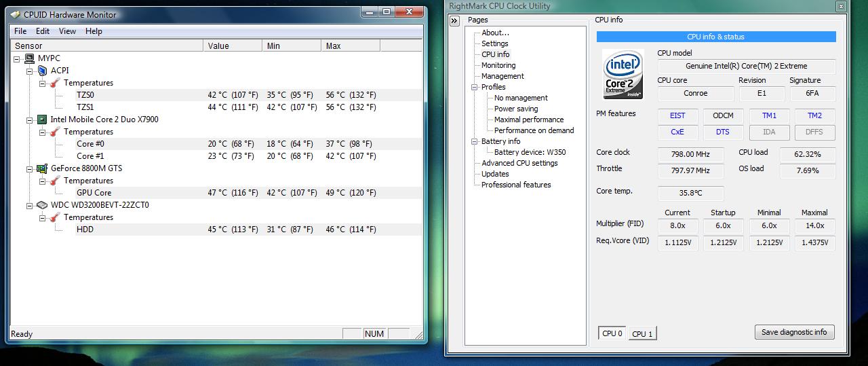Open the File menu

point(20,31)
